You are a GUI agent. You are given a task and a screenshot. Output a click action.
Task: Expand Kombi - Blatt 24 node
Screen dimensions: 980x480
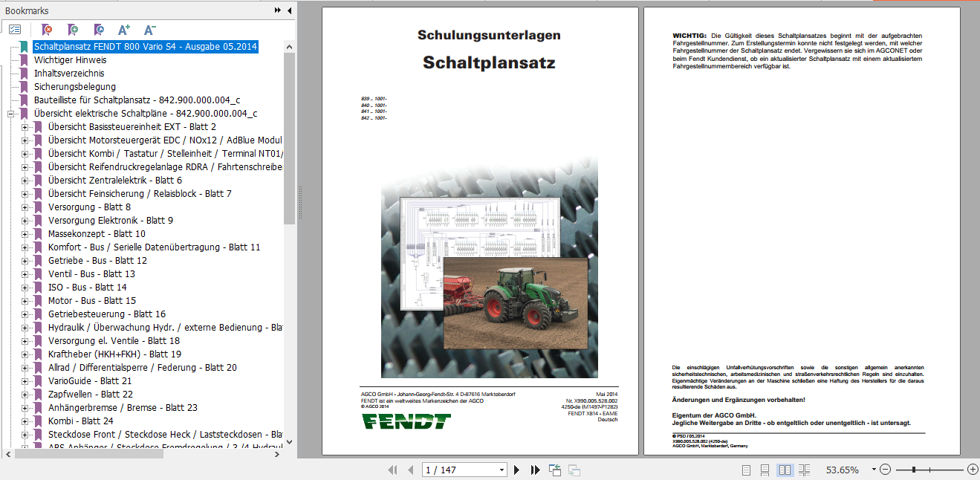point(25,421)
